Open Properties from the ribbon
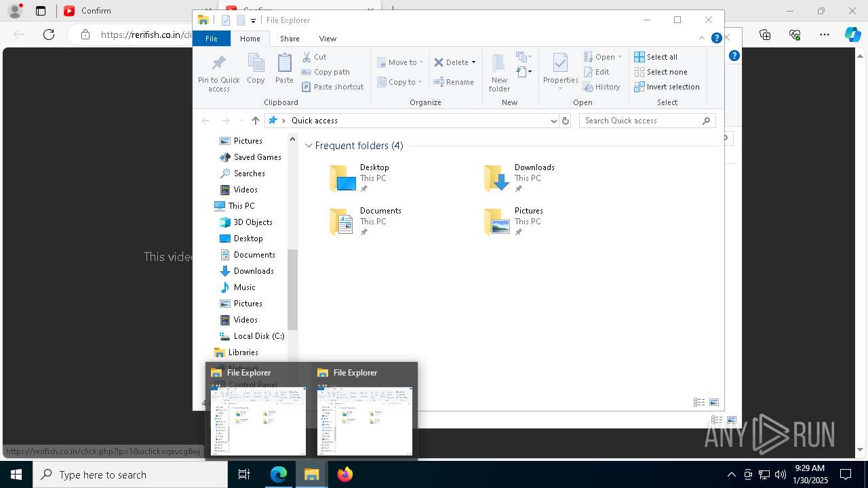 [x=560, y=72]
